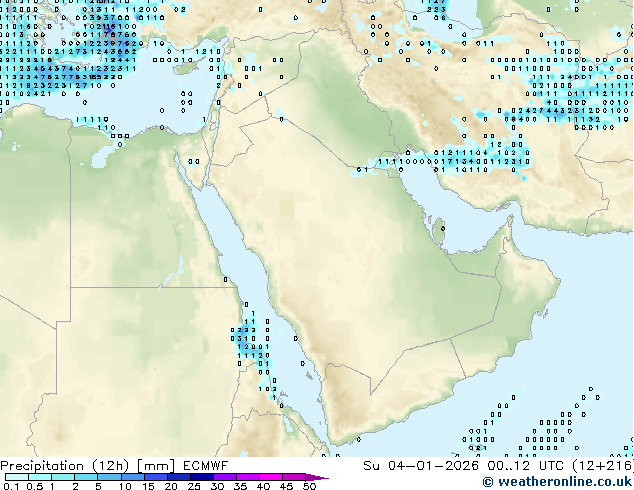
Task: Select the 'Precipitation (12h) [mm]' title text
Action: (87, 466)
